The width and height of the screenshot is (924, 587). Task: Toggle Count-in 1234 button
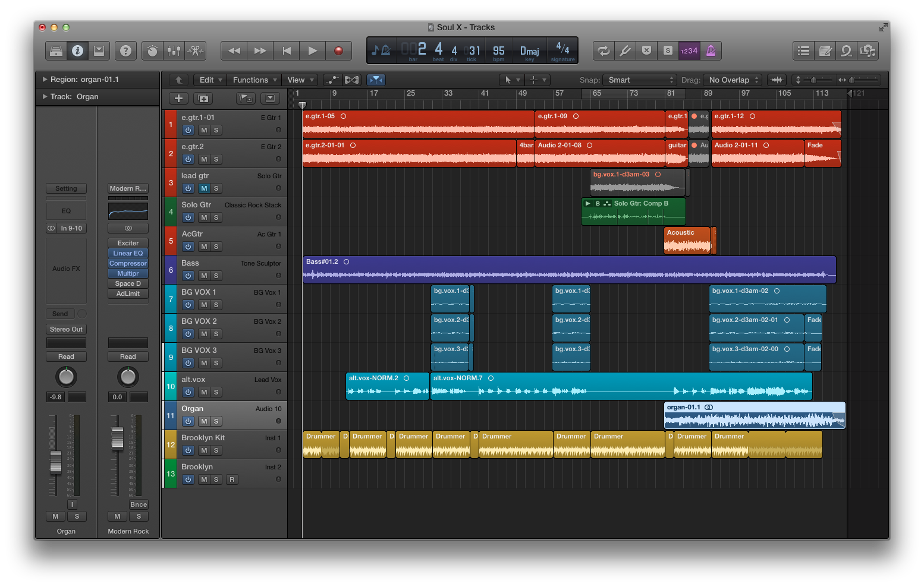click(x=689, y=51)
